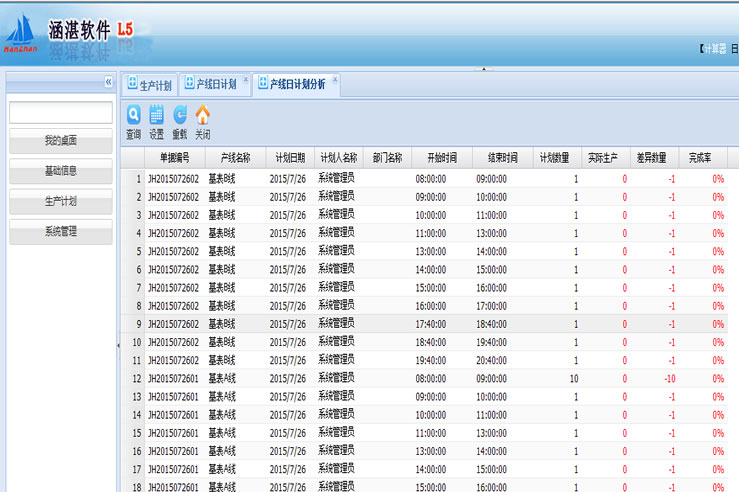Sort by the 完成率 column header
Image resolution: width=739 pixels, height=492 pixels.
click(700, 158)
